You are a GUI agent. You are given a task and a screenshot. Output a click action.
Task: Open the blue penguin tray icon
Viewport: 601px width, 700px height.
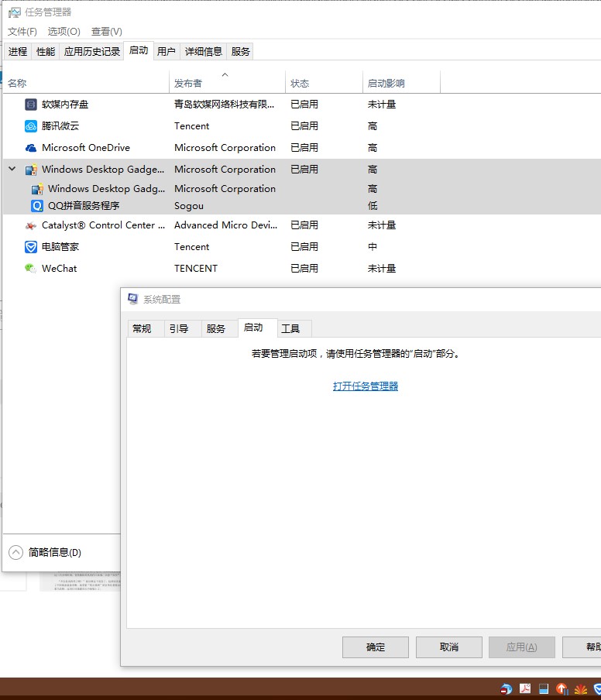point(506,689)
